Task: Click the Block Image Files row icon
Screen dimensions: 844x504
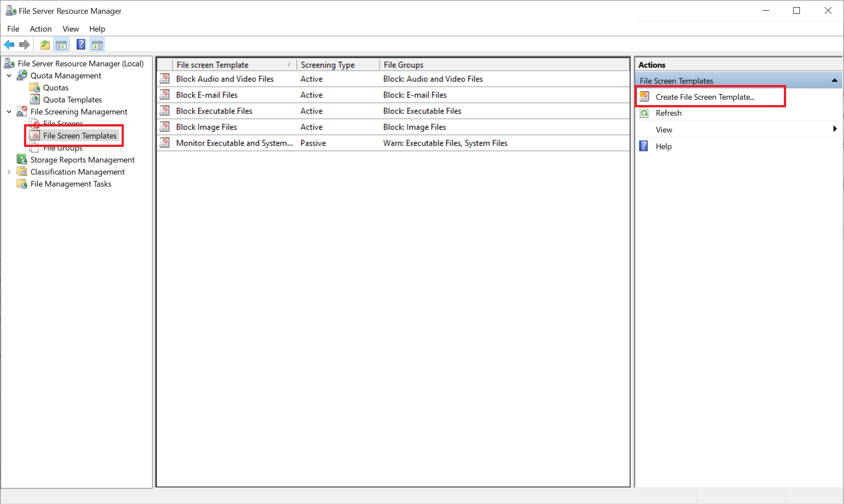Action: [x=165, y=126]
